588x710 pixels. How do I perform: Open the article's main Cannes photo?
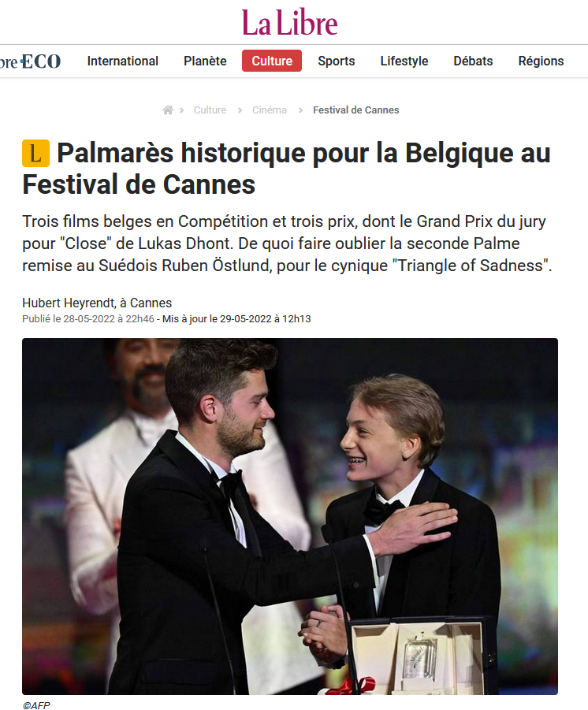tap(290, 516)
